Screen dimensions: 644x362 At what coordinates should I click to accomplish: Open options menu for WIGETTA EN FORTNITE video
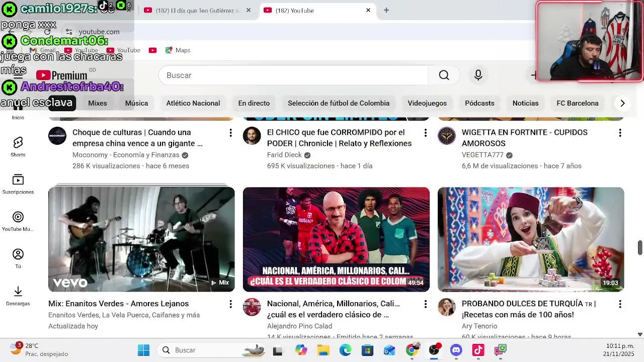[x=620, y=133]
